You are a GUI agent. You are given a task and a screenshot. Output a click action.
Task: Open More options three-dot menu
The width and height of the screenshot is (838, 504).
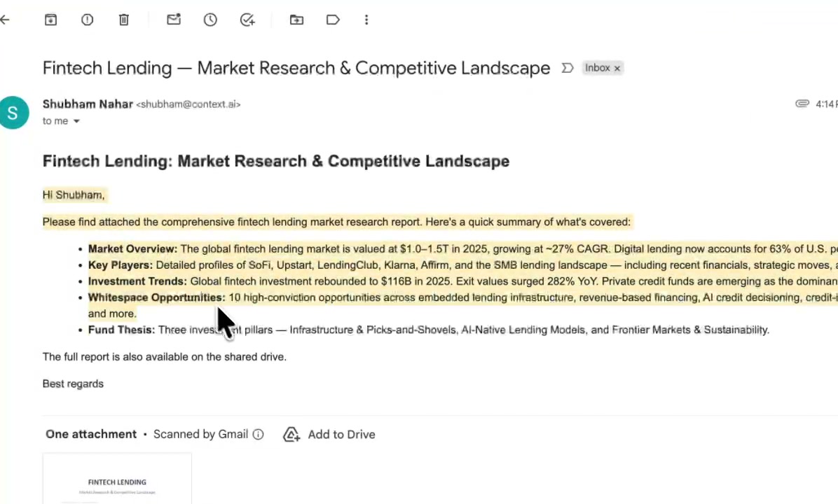point(366,20)
